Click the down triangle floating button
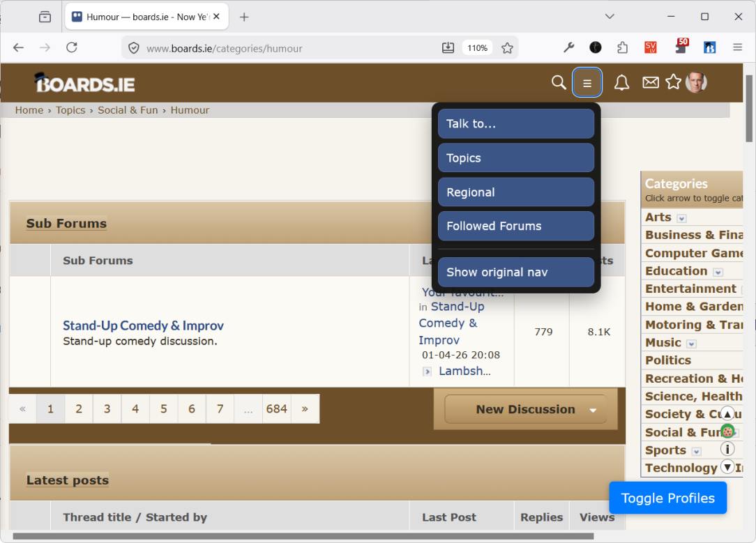Viewport: 756px width, 543px height. coord(727,466)
